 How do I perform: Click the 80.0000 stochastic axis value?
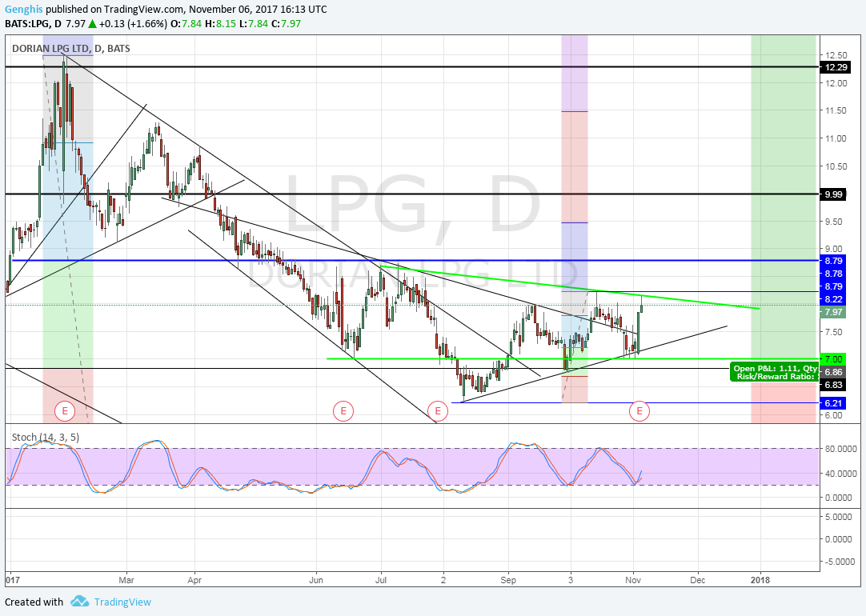coord(842,449)
